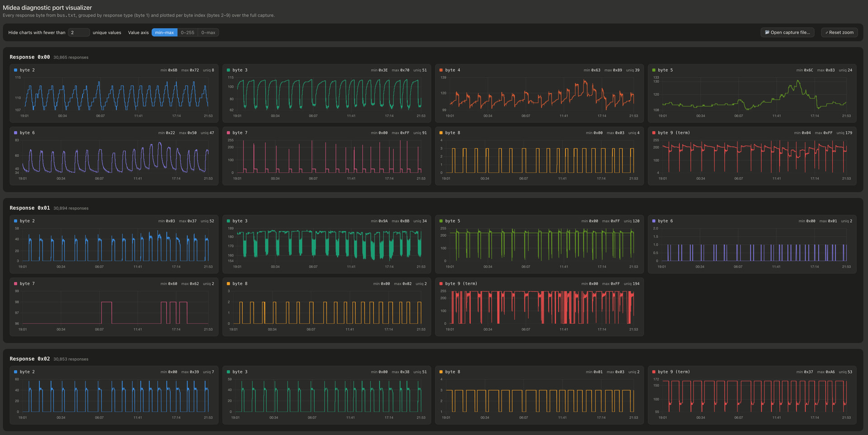Click the byte 2 plot in Response 0x00
868x435 pixels.
pos(114,97)
